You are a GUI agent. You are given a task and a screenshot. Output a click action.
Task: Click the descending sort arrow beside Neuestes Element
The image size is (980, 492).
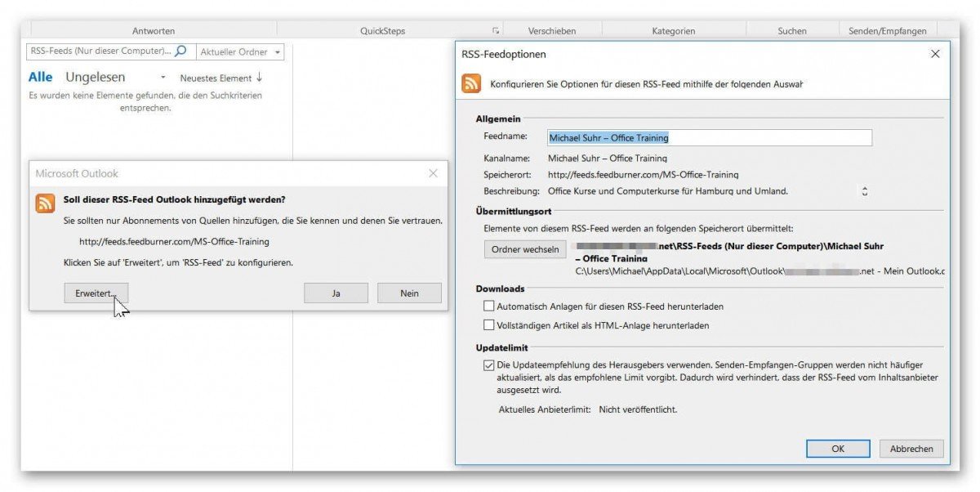click(x=258, y=76)
